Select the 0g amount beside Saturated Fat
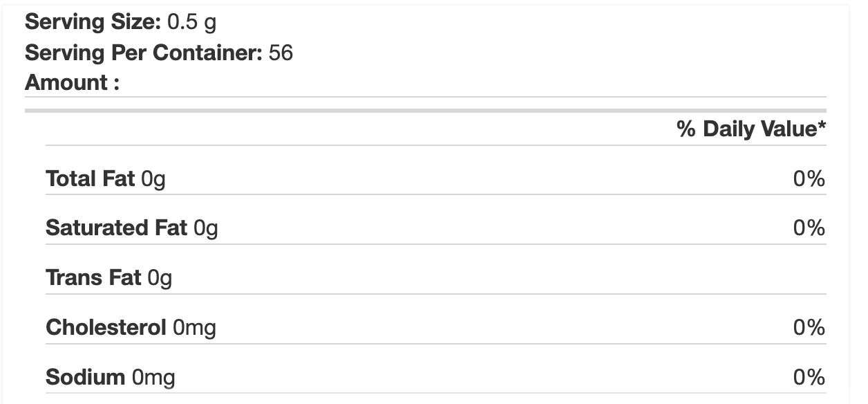The width and height of the screenshot is (868, 404). coord(206,228)
